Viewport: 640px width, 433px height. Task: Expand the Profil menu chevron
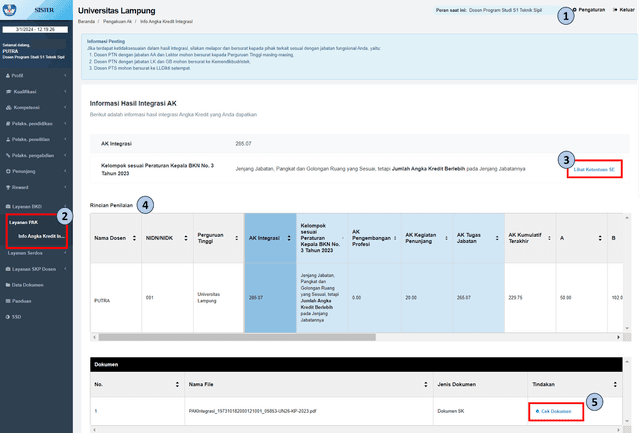point(65,75)
